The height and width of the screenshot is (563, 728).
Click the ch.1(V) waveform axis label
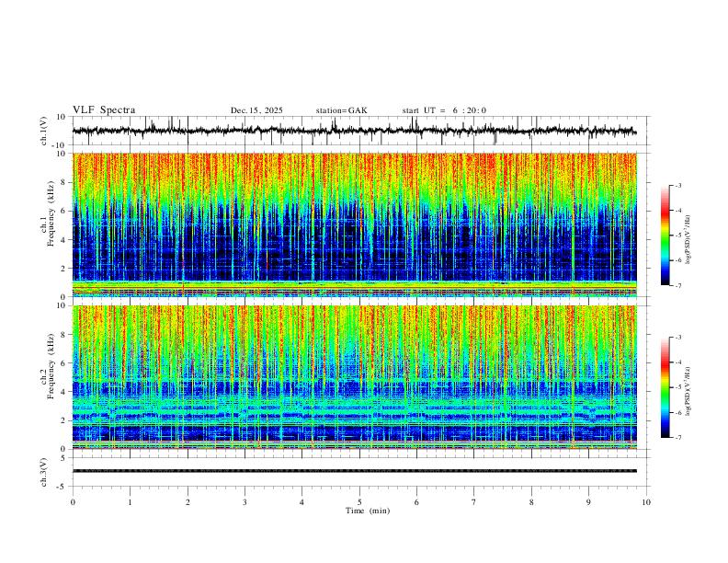click(44, 131)
